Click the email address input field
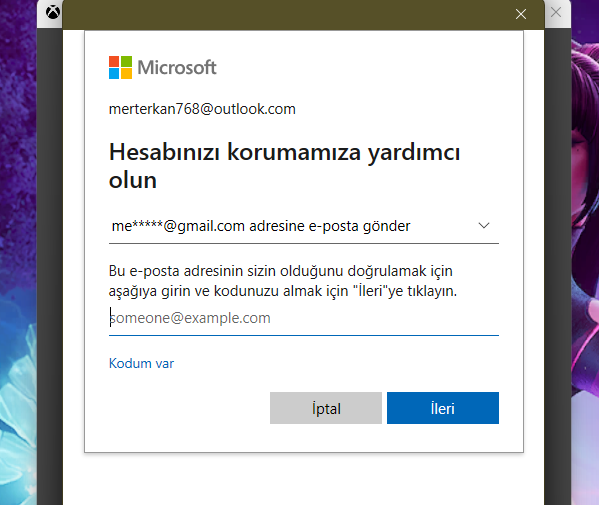 pyautogui.click(x=304, y=318)
